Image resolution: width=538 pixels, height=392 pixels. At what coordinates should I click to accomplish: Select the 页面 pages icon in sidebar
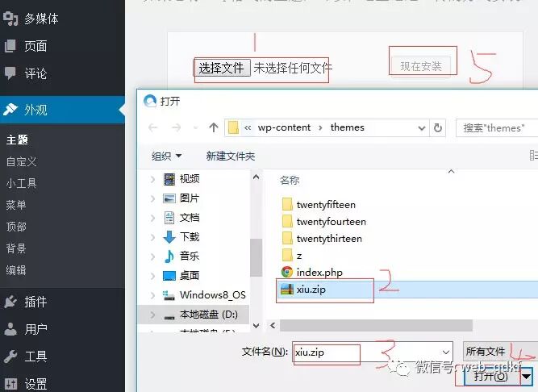pos(10,46)
